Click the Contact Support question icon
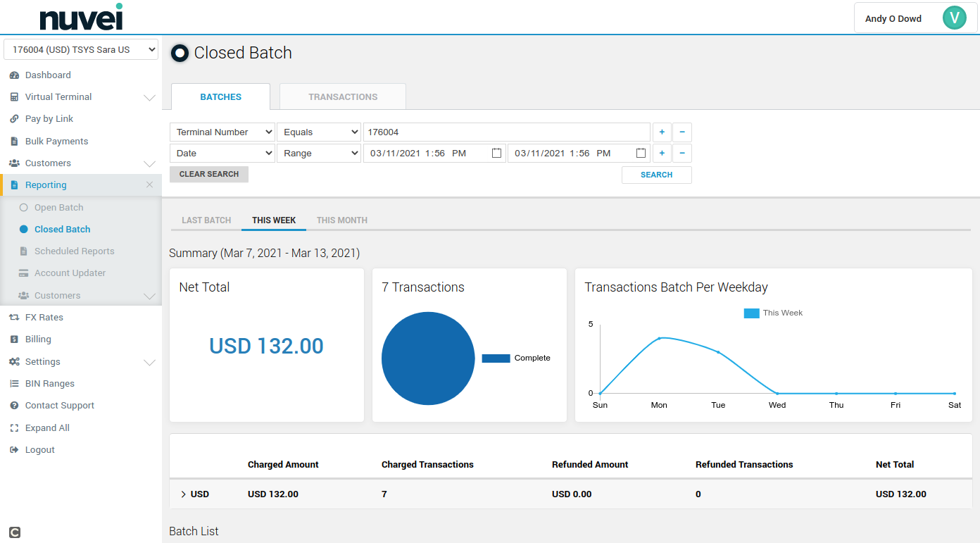 click(14, 406)
